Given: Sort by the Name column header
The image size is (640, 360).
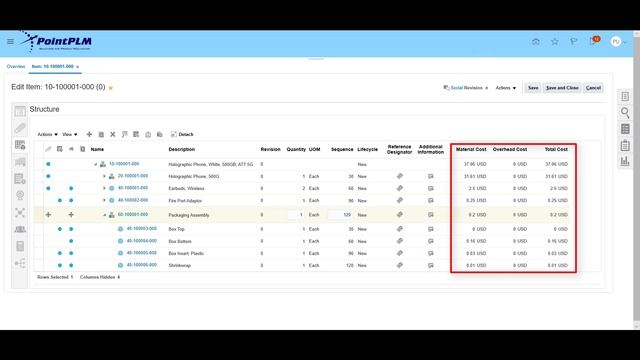Looking at the screenshot, I should point(97,149).
